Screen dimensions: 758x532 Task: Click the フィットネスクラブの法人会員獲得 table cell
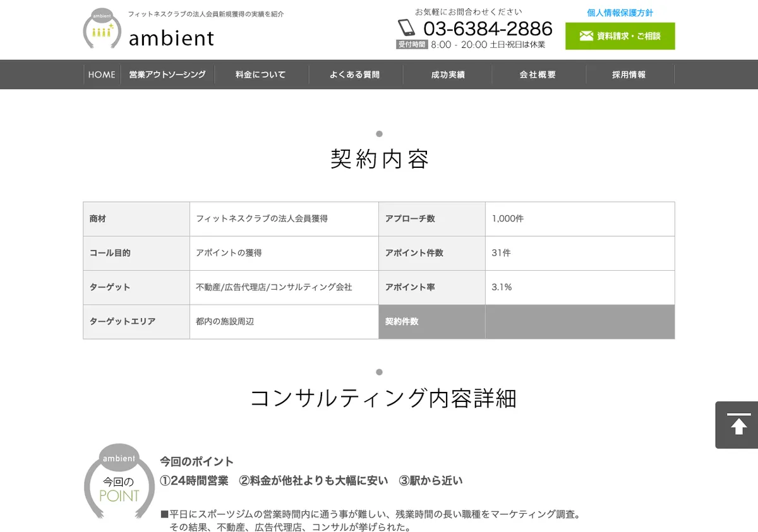click(284, 219)
